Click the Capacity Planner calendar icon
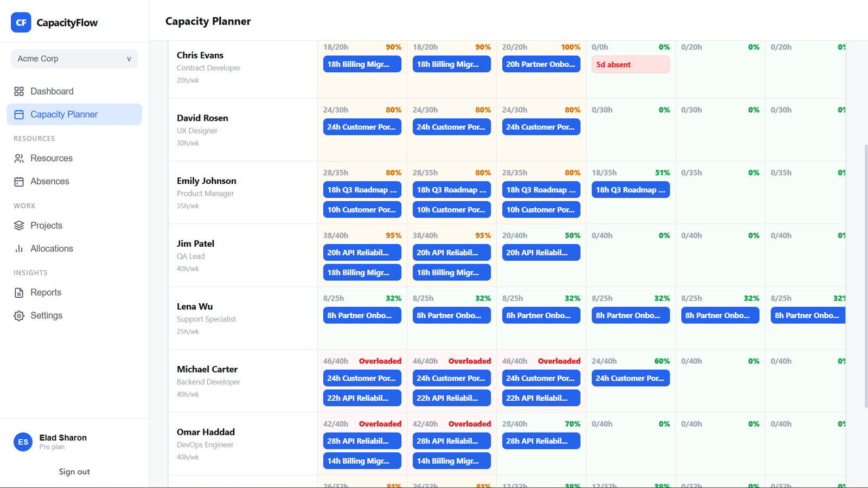Screen dimensions: 868x488 click(19, 114)
